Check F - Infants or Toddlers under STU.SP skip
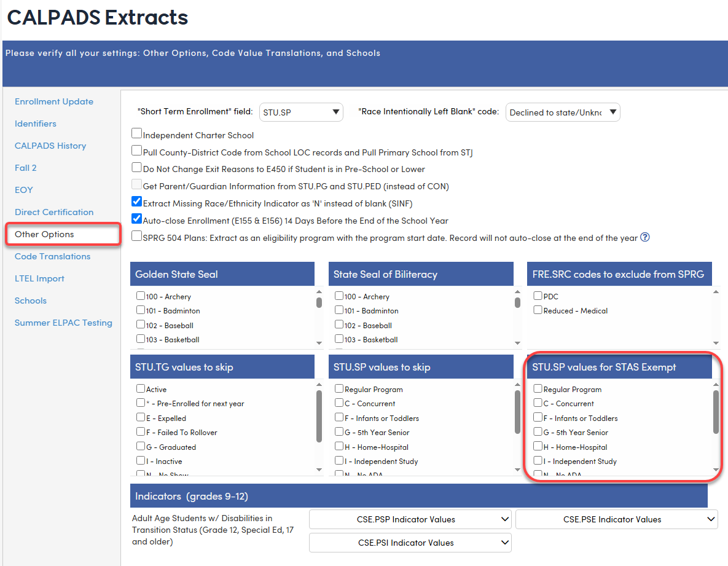Screen dimensions: 728x566 pos(339,417)
